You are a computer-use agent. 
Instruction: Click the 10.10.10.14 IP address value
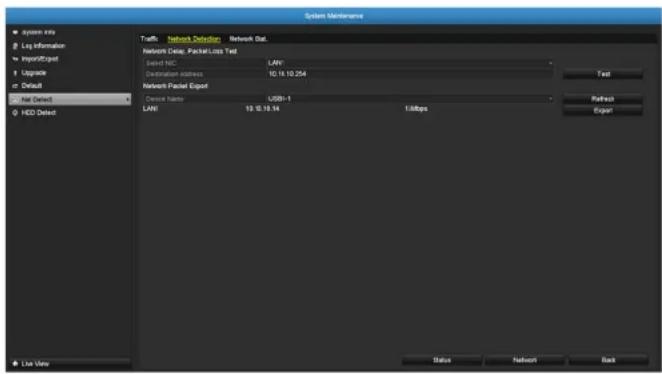pos(262,109)
